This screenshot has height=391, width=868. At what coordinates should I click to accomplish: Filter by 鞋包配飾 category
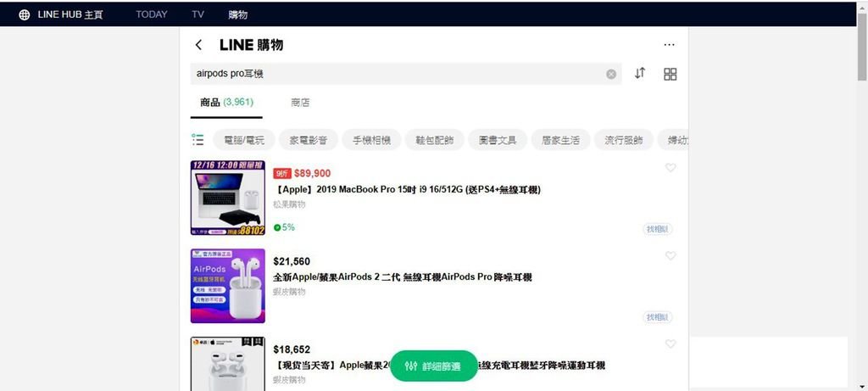pos(435,140)
